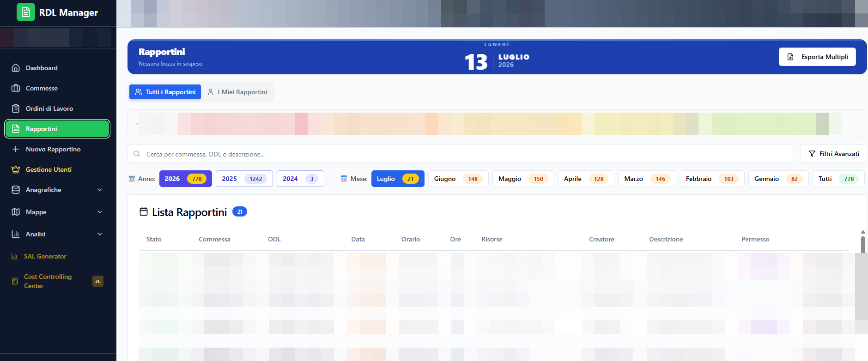The height and width of the screenshot is (361, 868).
Task: Select year 2026 filter
Action: click(186, 179)
